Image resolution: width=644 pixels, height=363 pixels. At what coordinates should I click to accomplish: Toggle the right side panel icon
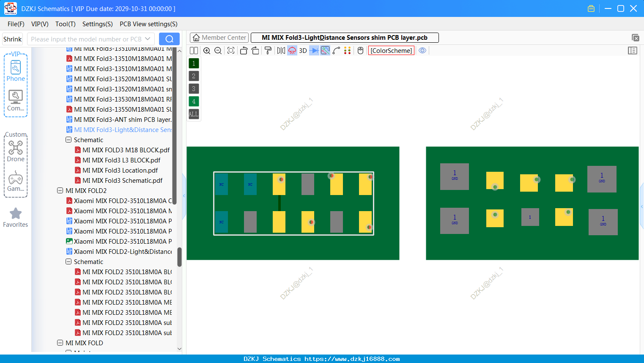coord(633,50)
